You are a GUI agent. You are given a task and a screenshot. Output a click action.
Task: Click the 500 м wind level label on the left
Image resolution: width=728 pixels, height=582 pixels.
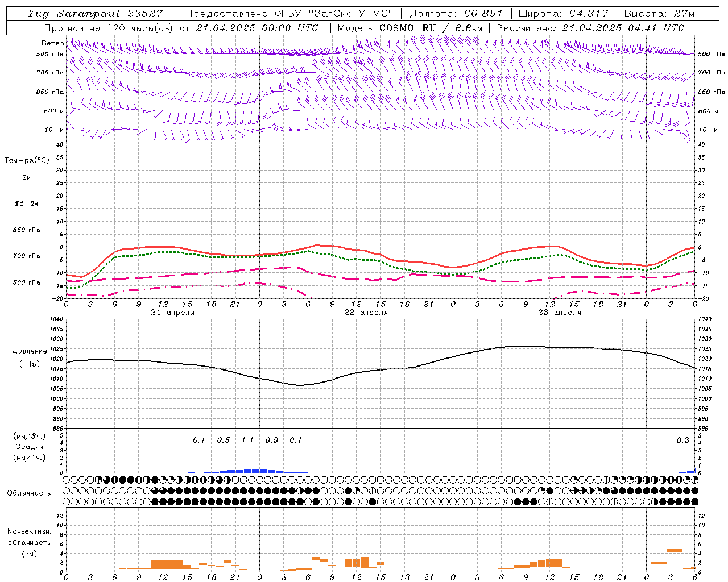54,111
